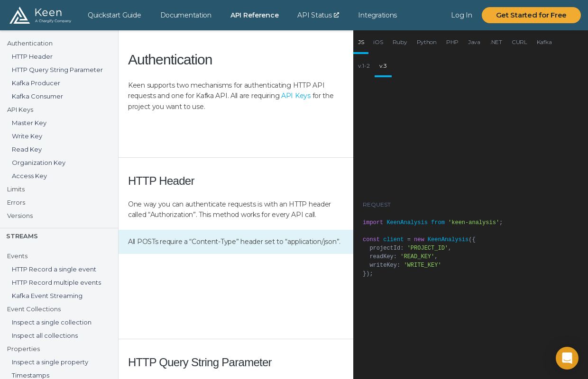Click the Authentication page heading

coord(170,60)
